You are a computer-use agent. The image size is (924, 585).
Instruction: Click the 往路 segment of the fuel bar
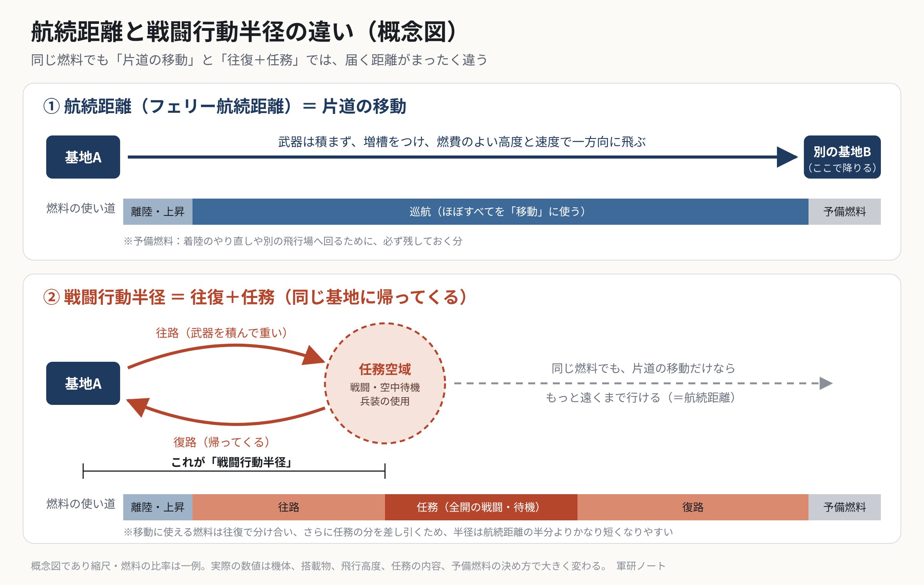click(289, 507)
